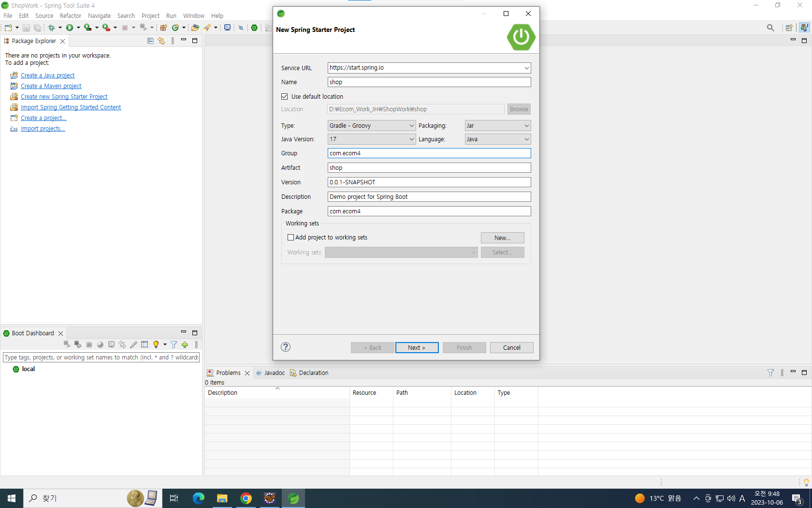Screen dimensions: 812x508
Task: Close the Package Explorer tab
Action: tap(62, 42)
